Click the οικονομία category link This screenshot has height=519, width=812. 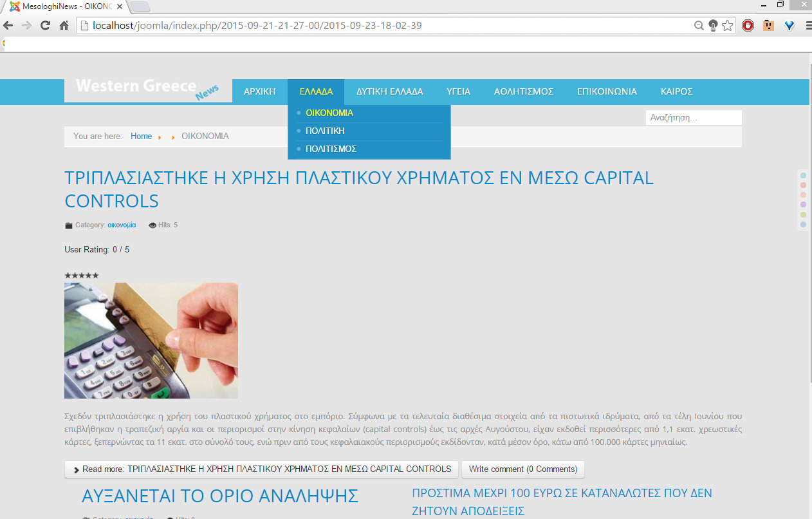coord(122,225)
